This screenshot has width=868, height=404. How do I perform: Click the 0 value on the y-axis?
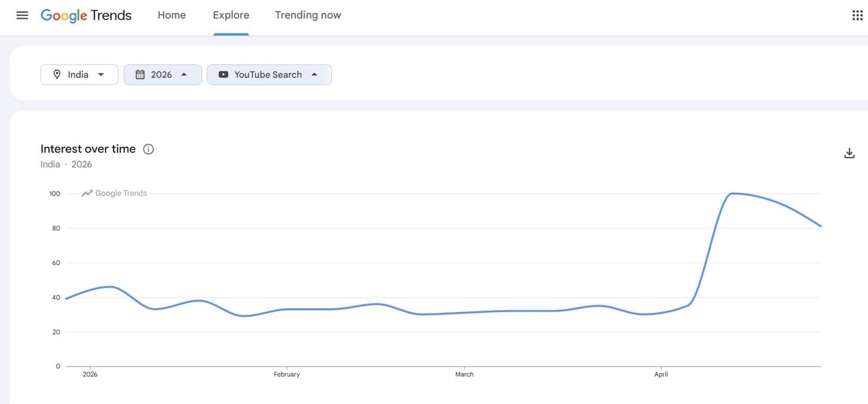58,367
